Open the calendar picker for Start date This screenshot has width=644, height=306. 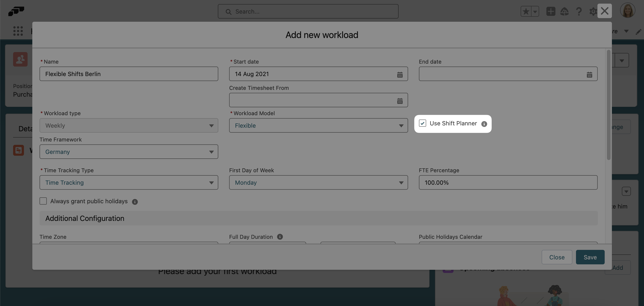click(x=400, y=74)
